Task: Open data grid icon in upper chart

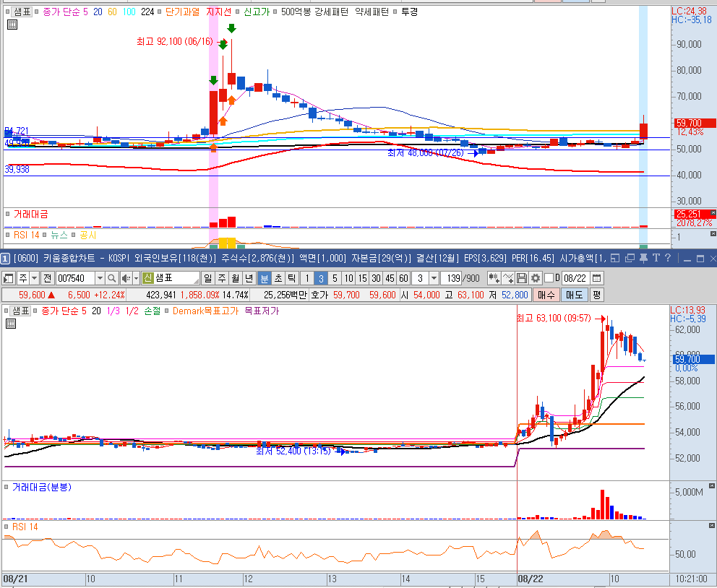Action: [12, 25]
